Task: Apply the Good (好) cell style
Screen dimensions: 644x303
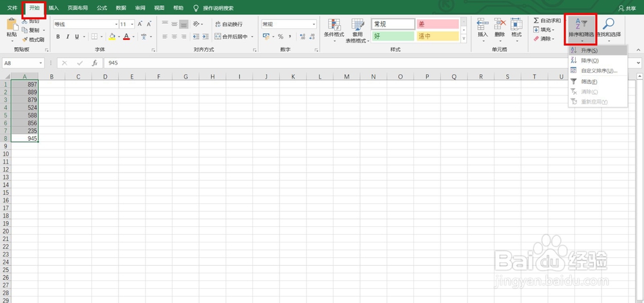Action: [393, 36]
